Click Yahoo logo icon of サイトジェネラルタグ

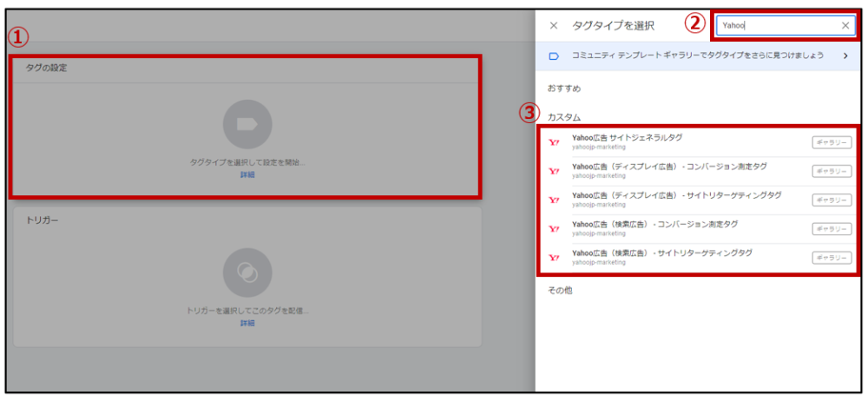(x=554, y=143)
